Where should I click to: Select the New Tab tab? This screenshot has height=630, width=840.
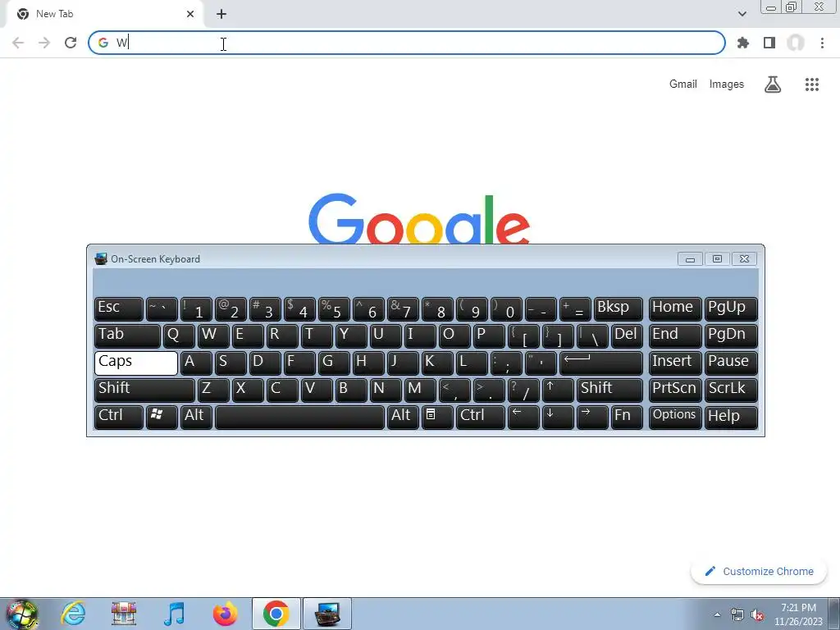coord(104,14)
